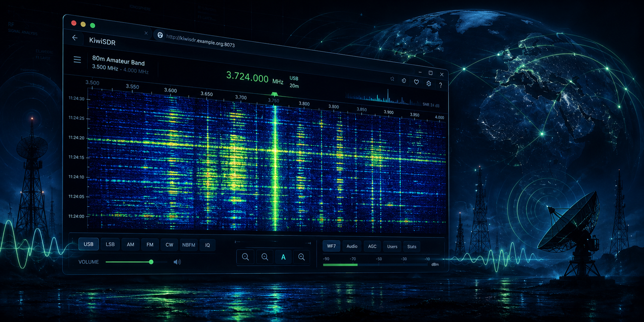Click the volume slider handle
Screen dimensions: 644x322
coord(151,262)
